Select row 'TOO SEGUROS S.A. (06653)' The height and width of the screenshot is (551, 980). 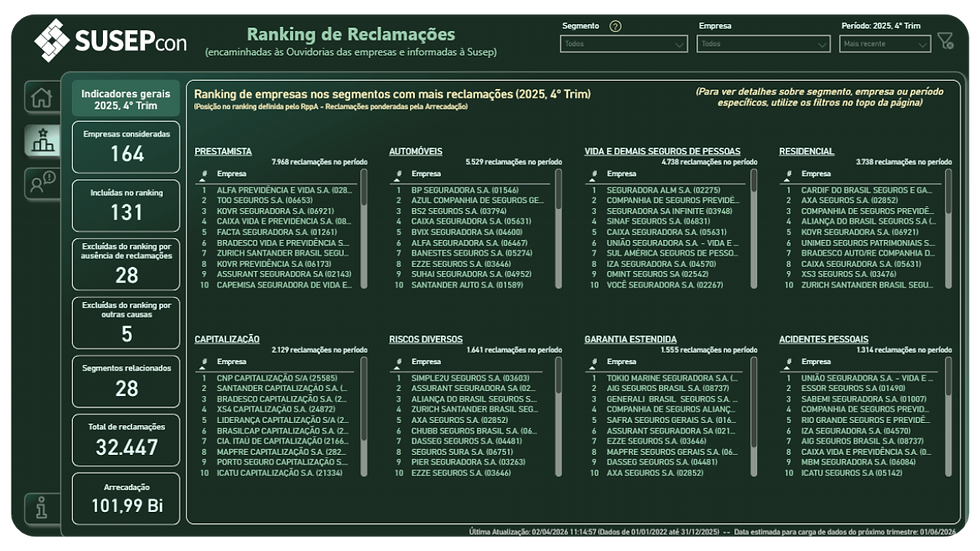[277, 201]
